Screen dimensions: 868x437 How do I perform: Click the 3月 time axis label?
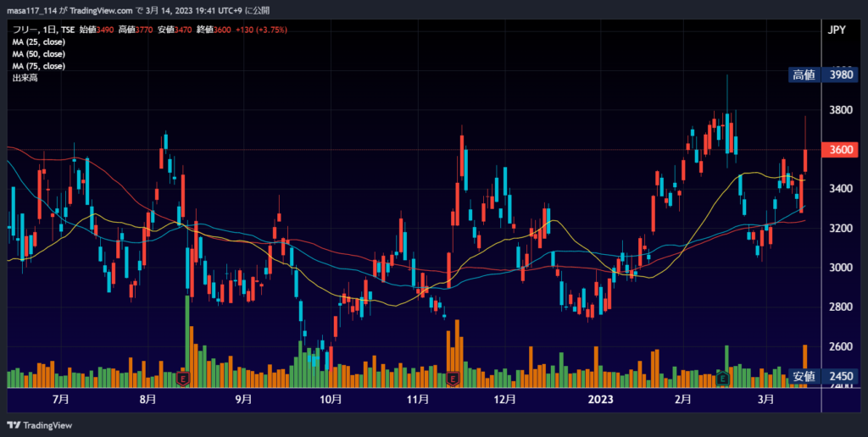coord(765,400)
